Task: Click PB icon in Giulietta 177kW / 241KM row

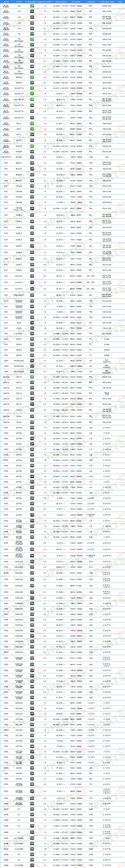Action: coord(32,100)
